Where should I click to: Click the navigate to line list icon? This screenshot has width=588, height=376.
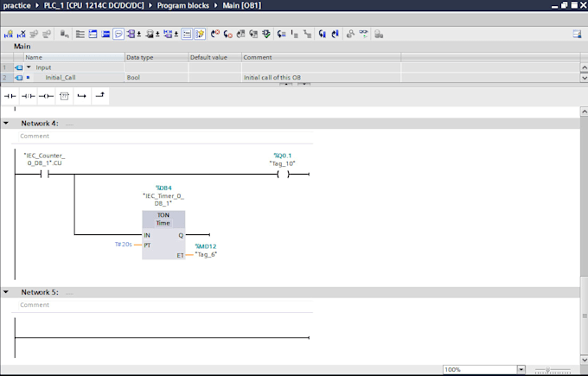click(x=282, y=35)
